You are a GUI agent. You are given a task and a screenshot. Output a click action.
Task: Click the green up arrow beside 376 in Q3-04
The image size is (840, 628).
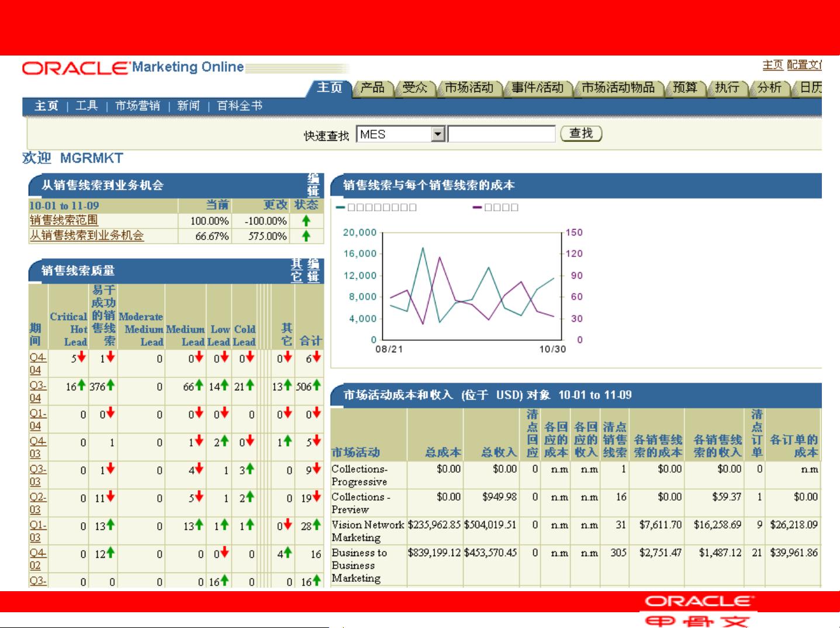tap(110, 385)
